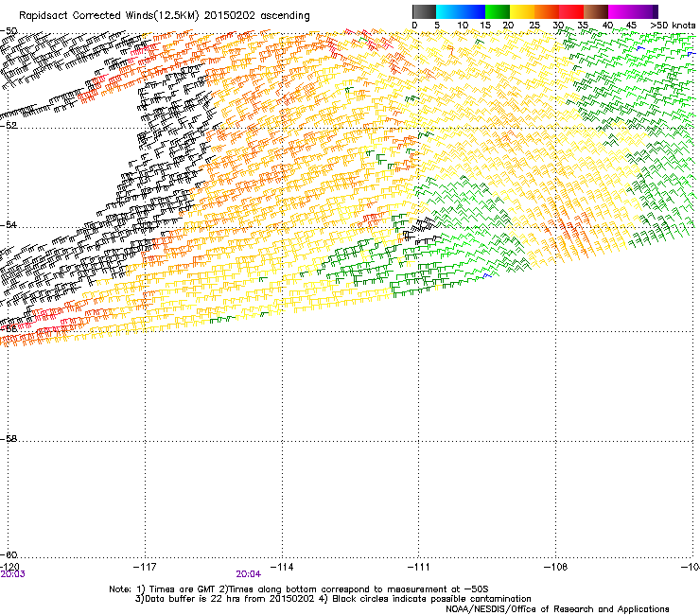Click the red 30-35 knots legend swatch
Image resolution: width=700 pixels, height=615 pixels.
[x=571, y=11]
